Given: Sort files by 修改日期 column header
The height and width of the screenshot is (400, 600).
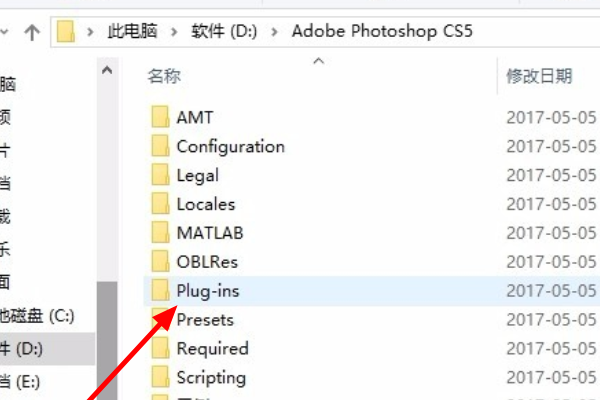Looking at the screenshot, I should (539, 75).
